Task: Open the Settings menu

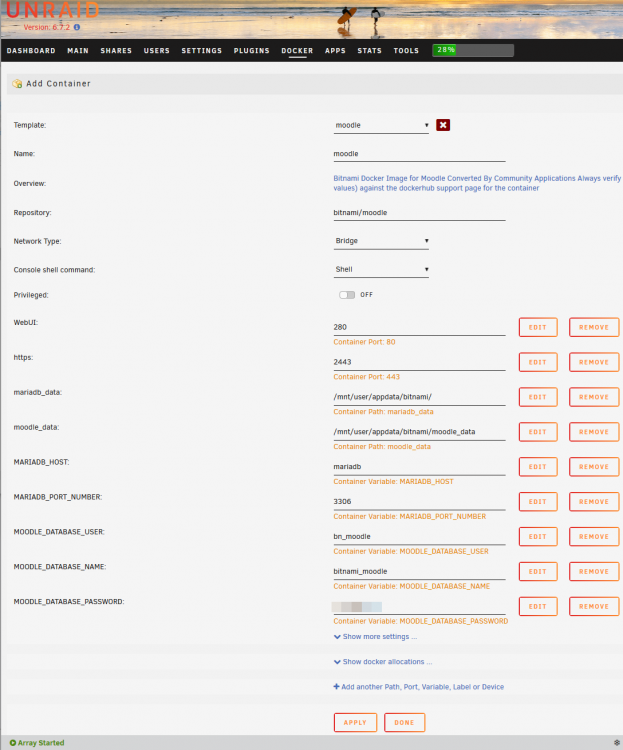Action: click(202, 51)
